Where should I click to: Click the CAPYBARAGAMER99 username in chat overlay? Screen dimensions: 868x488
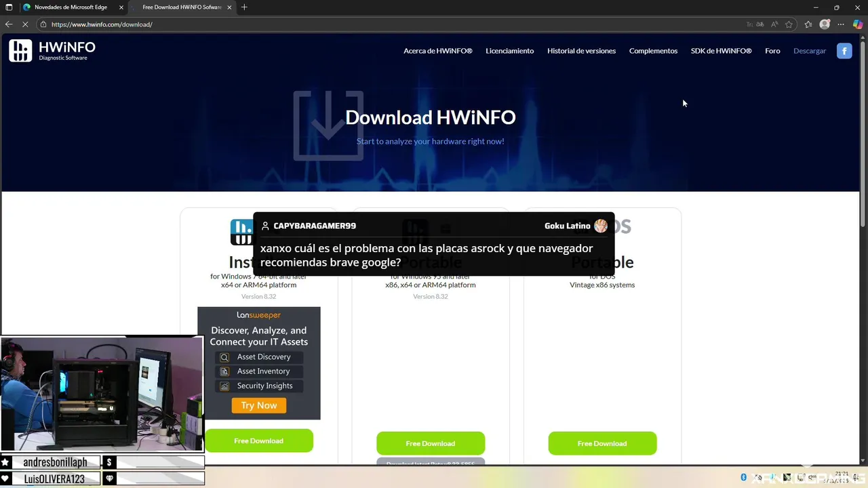(x=315, y=226)
